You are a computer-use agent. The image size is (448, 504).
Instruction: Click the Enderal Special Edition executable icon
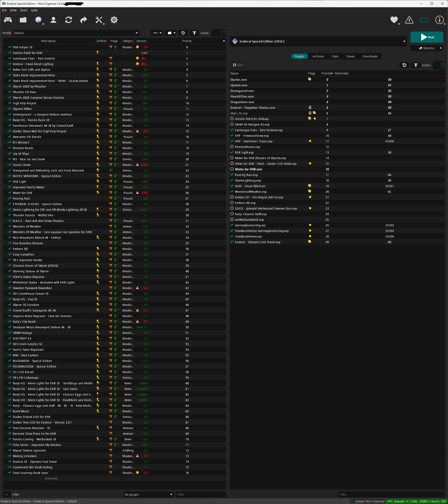click(235, 41)
